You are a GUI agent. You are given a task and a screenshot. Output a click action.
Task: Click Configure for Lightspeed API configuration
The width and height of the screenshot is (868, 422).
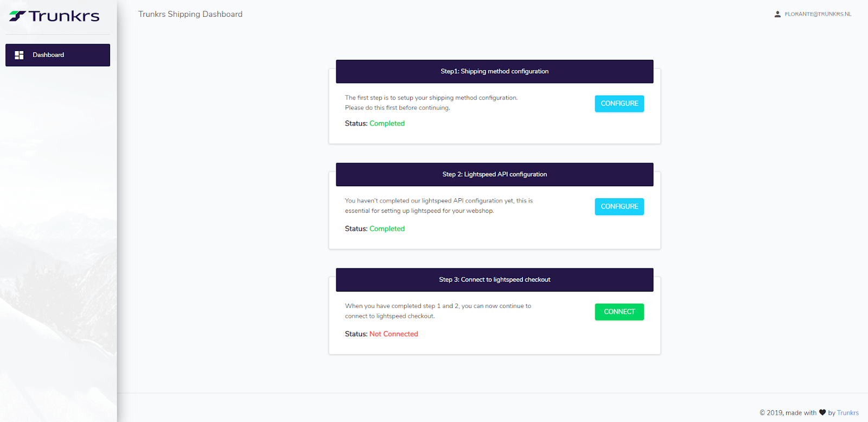point(619,206)
